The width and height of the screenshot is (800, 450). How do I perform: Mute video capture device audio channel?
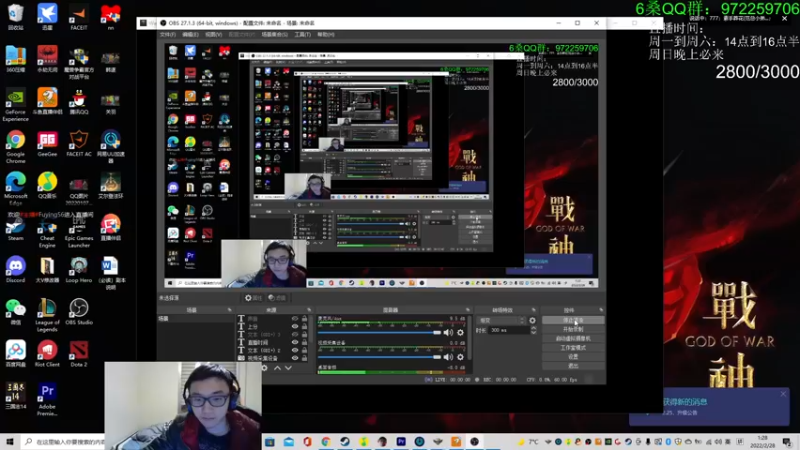tap(448, 357)
